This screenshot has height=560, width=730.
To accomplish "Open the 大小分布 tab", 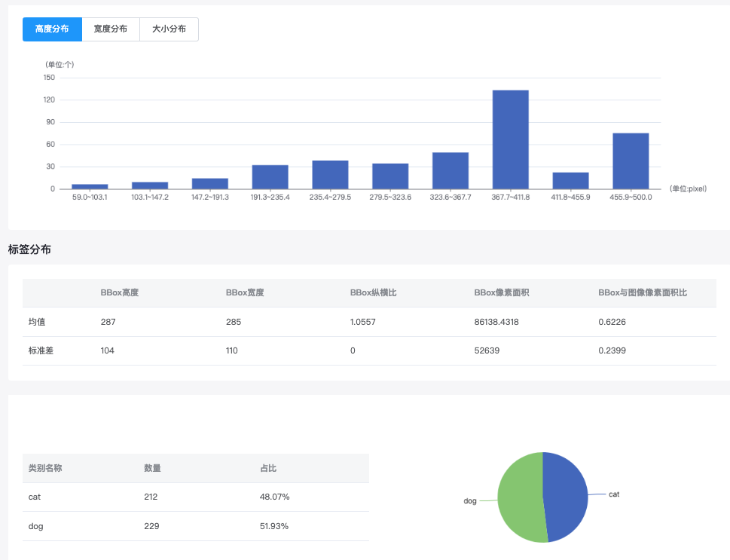I will tap(169, 29).
